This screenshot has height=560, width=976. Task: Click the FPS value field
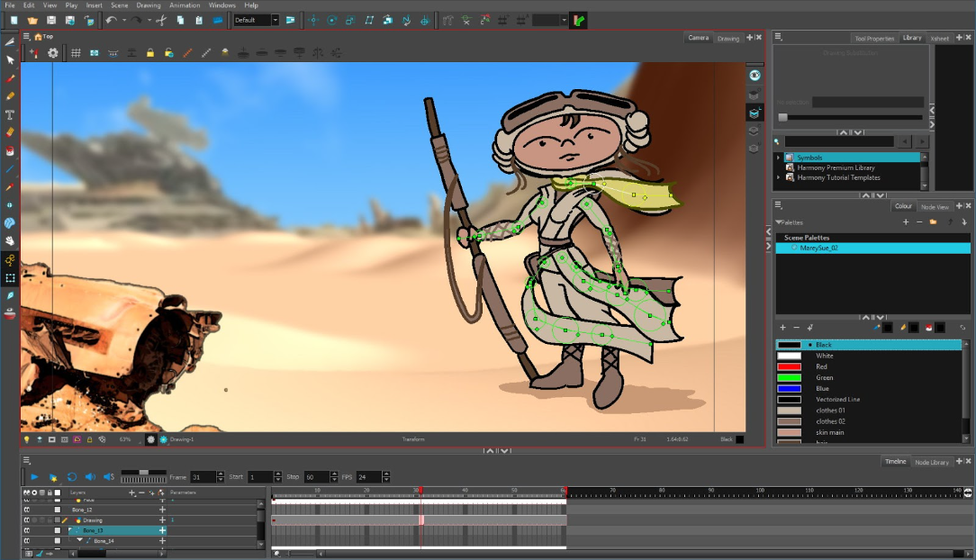click(368, 477)
